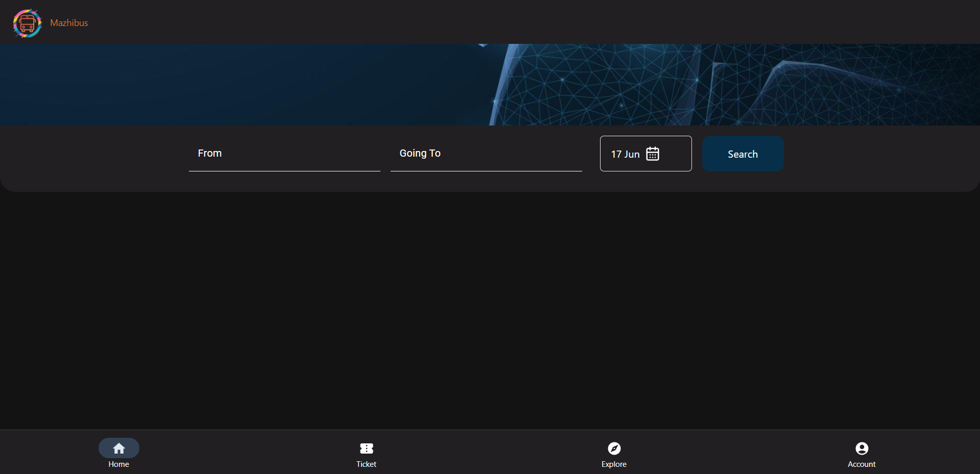Open the Explore tab label
The image size is (980, 474).
(x=614, y=464)
